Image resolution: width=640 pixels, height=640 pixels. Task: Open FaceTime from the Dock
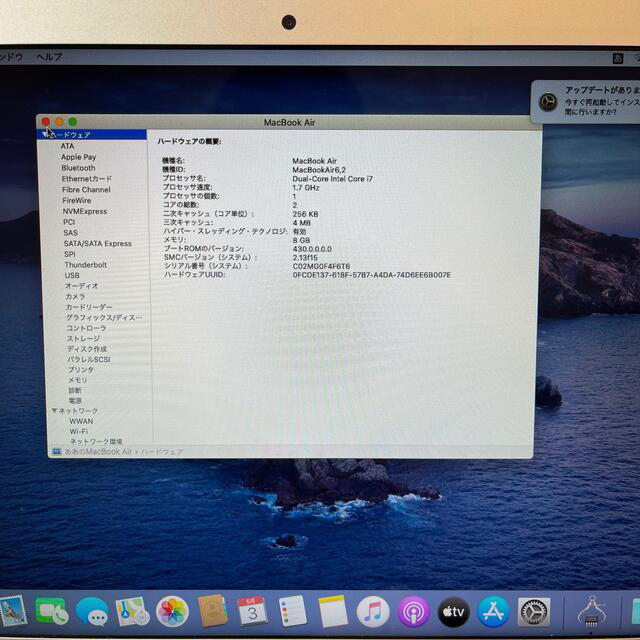[51, 611]
